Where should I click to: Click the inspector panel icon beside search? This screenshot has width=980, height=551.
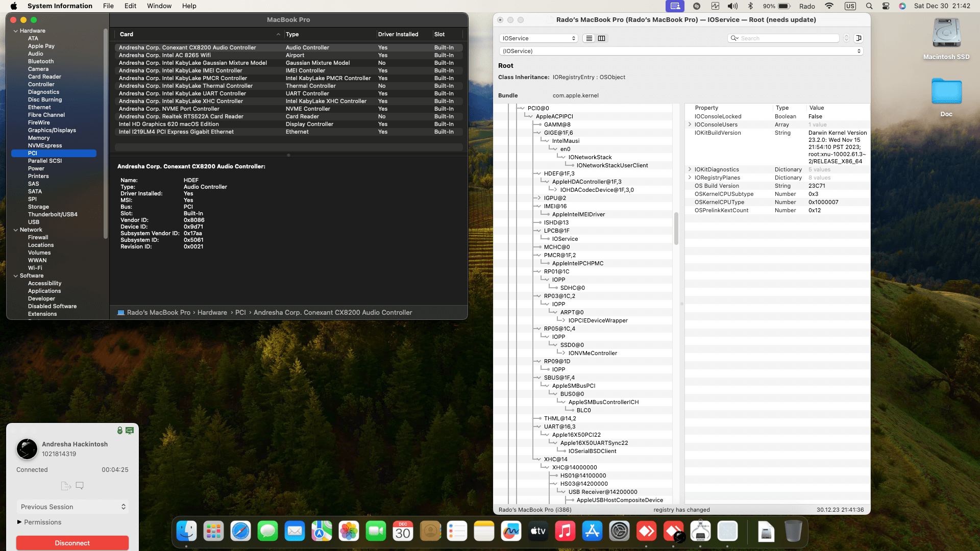859,38
